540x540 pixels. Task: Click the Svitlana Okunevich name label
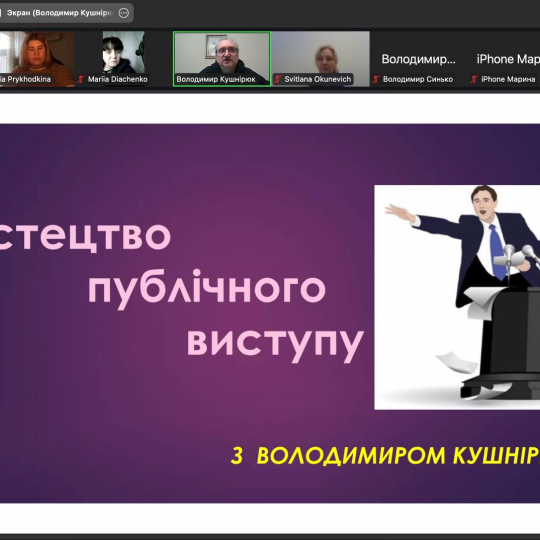click(x=318, y=79)
